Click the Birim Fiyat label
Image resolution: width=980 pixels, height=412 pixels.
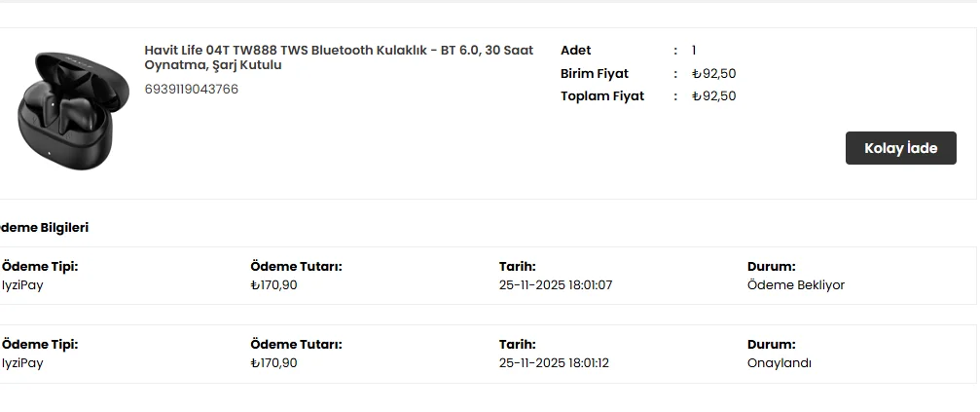[595, 74]
